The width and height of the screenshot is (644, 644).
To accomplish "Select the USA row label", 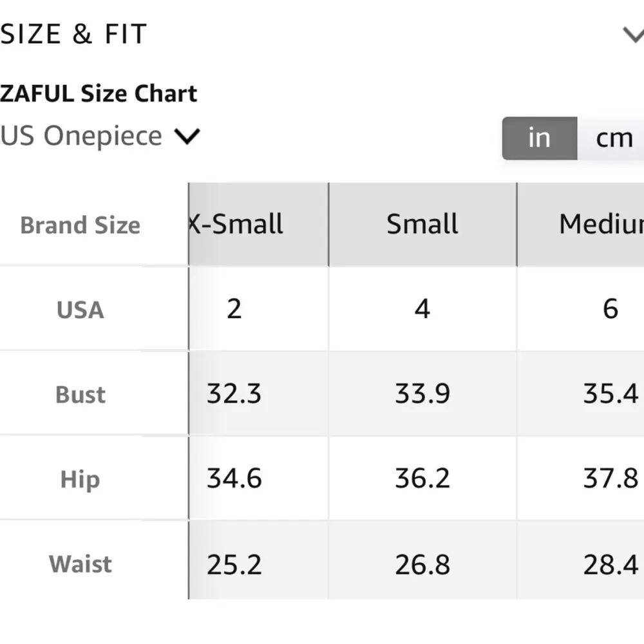I will (80, 309).
